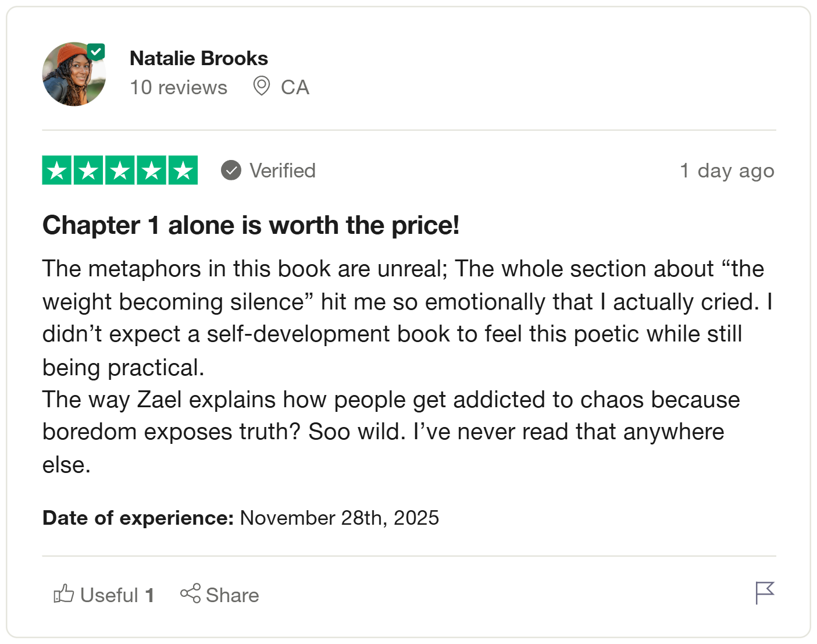Click the Date of experience line
This screenshot has height=644, width=817.
click(241, 518)
